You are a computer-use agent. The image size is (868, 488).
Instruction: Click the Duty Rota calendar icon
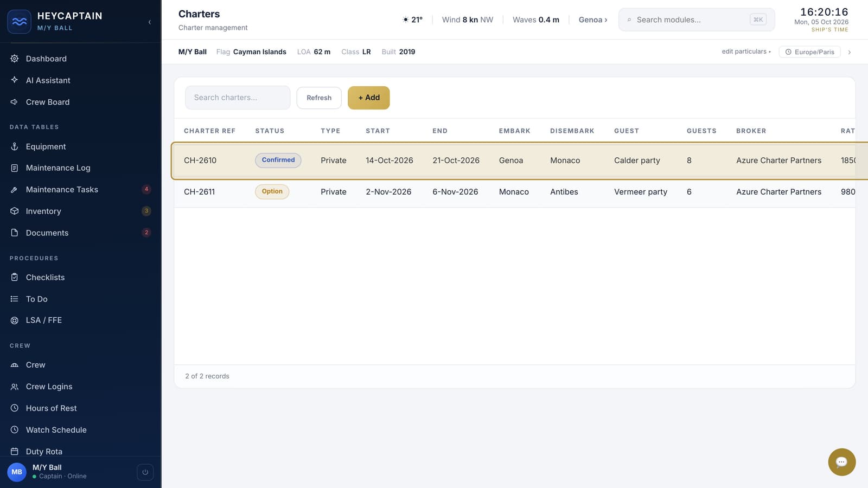[15, 451]
